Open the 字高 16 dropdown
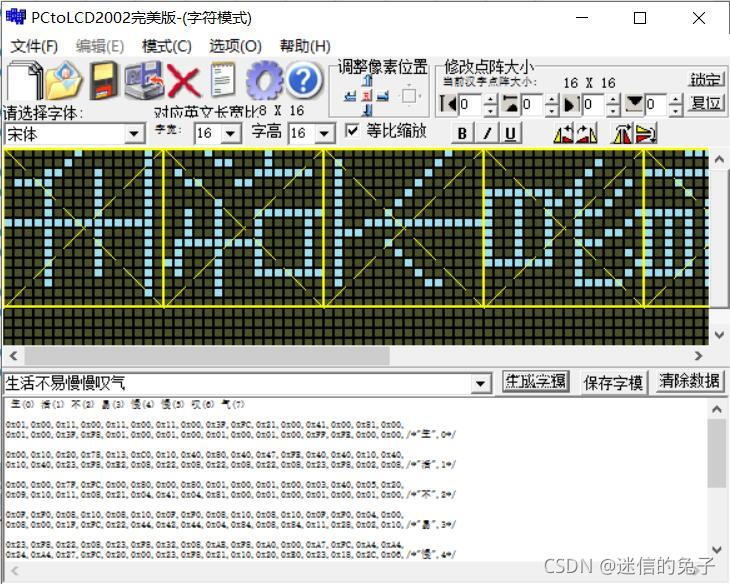This screenshot has height=584, width=730. click(x=324, y=134)
